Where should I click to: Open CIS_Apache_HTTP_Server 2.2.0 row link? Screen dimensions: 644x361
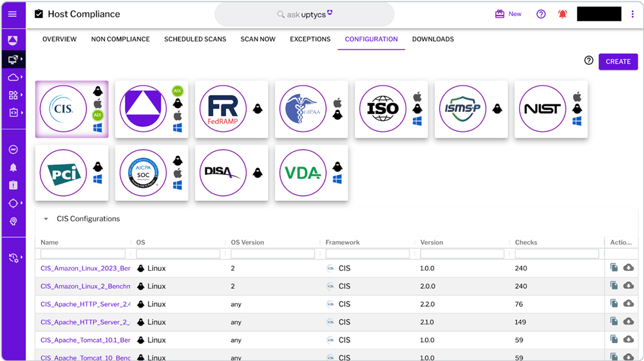[x=86, y=304]
